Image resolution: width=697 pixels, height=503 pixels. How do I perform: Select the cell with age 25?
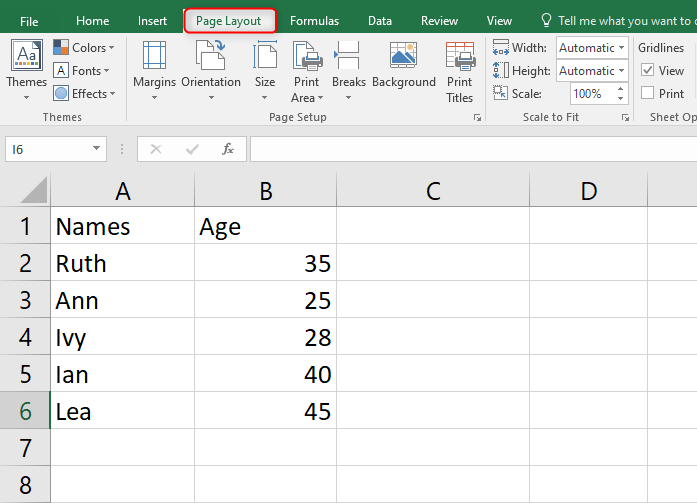point(265,299)
